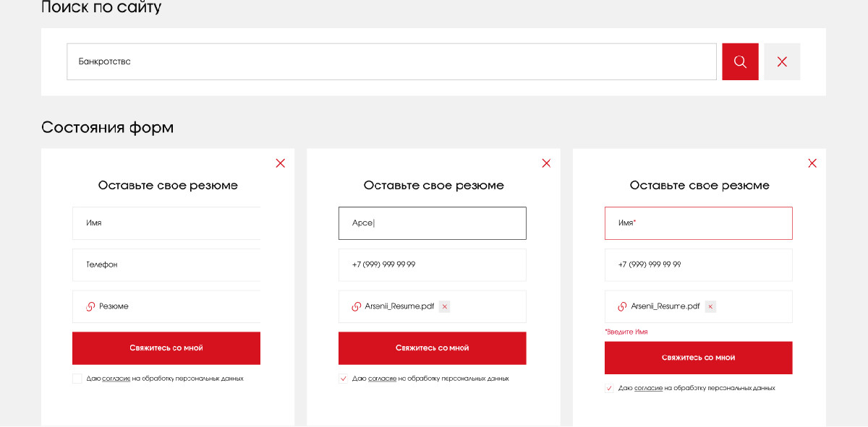Click the name field with typed Арсе
The image size is (868, 427).
click(432, 223)
